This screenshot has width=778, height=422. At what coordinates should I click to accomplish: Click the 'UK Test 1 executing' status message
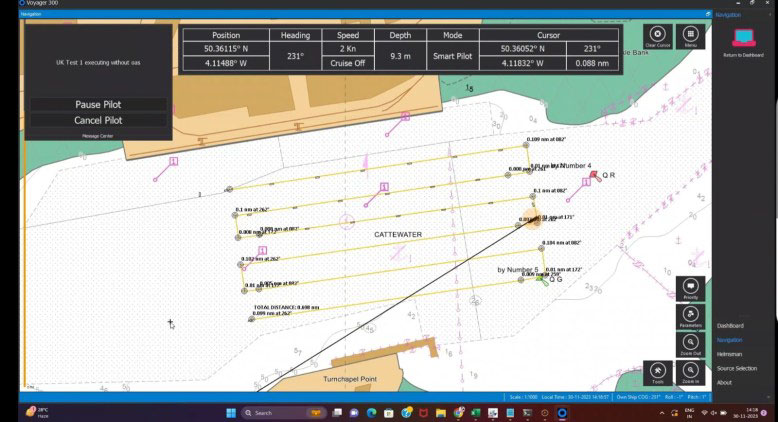click(x=98, y=62)
